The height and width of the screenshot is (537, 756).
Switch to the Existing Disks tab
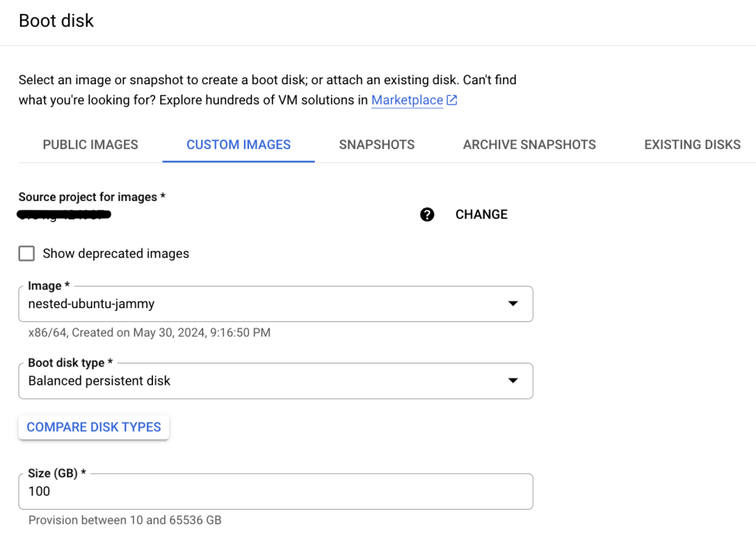click(x=692, y=145)
